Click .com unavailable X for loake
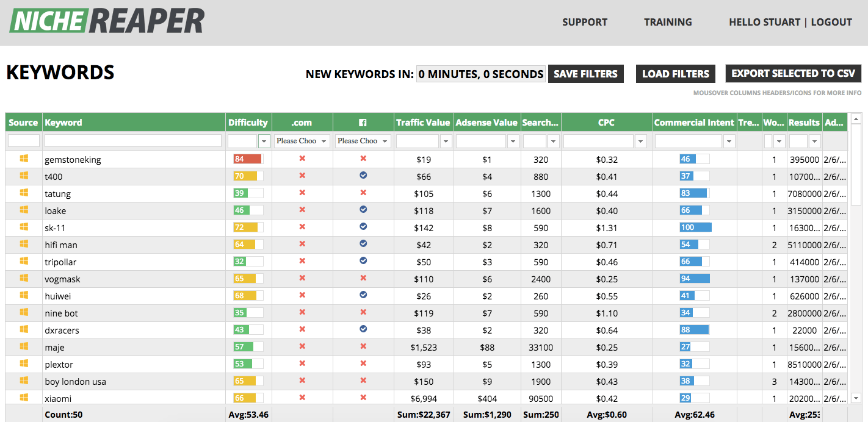This screenshot has height=422, width=868. click(x=302, y=210)
